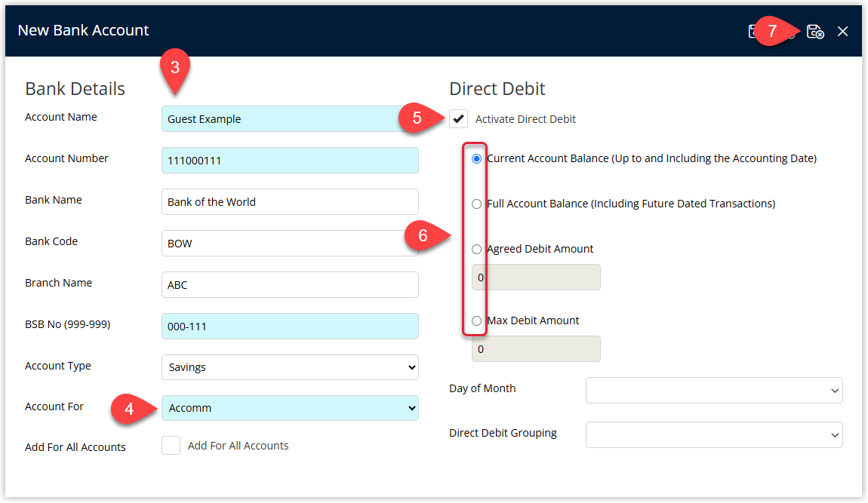Focus the Bank Name input field
Screen dimensions: 868x503
click(290, 202)
